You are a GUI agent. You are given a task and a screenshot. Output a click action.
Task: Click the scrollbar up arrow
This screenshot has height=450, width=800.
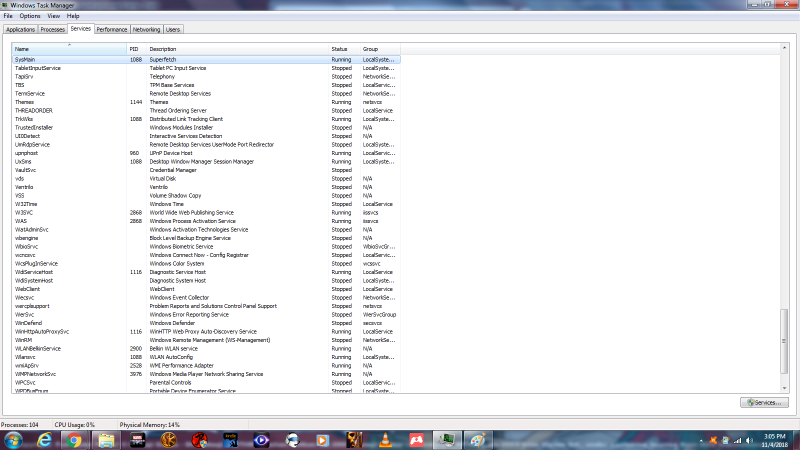click(784, 47)
